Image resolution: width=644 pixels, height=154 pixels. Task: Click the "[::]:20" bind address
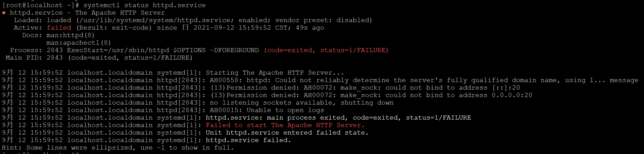click(x=506, y=88)
